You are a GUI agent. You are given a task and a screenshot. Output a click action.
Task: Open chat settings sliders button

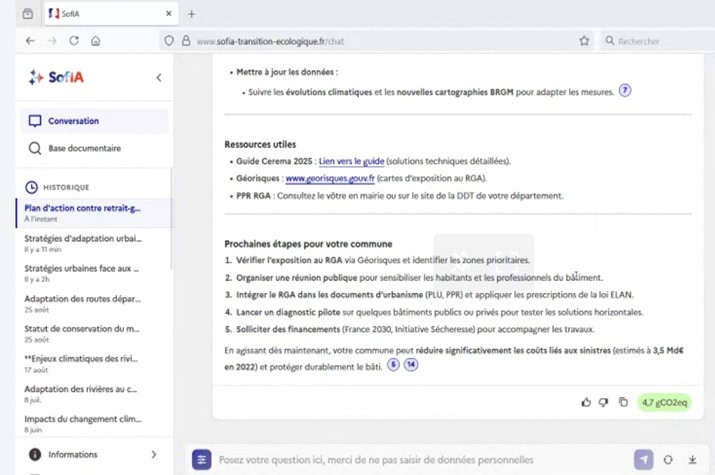coord(202,460)
